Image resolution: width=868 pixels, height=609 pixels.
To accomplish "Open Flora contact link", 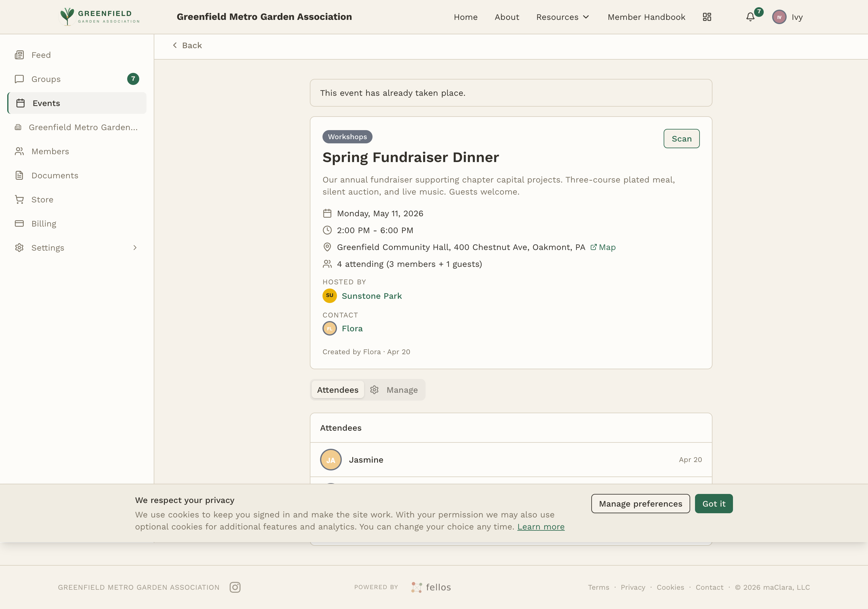I will (352, 328).
